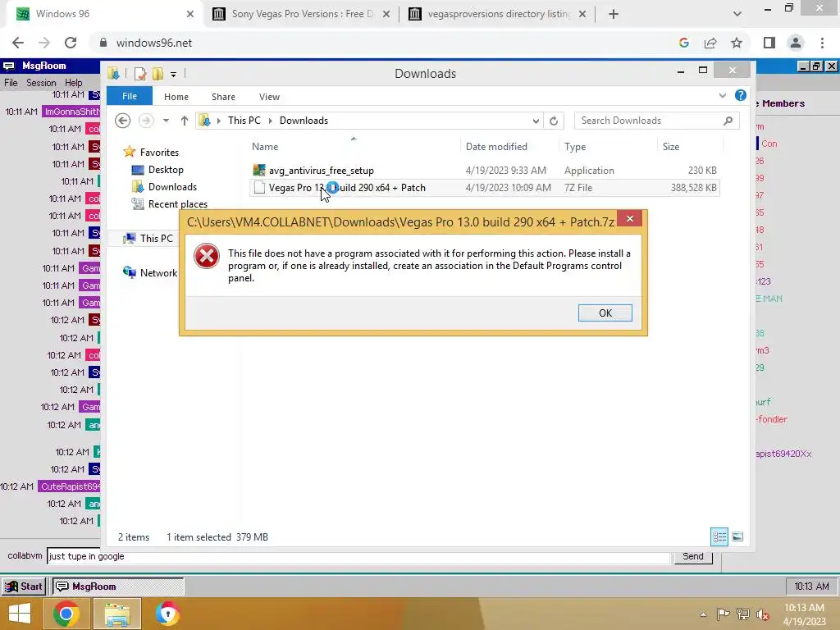The image size is (840, 630).
Task: Open Explorer help question mark icon
Action: [741, 95]
